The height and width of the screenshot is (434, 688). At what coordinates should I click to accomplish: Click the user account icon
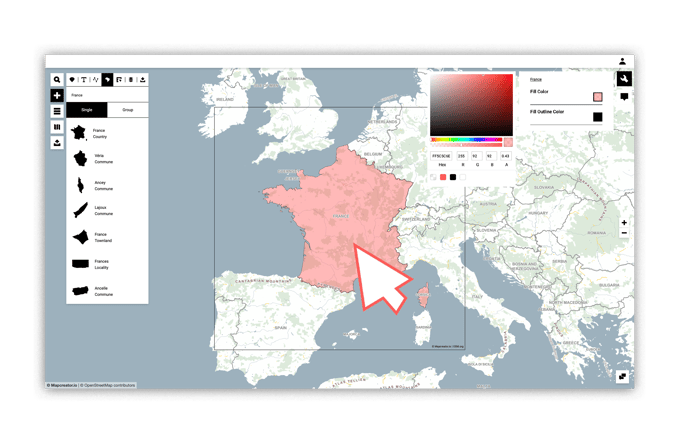622,61
